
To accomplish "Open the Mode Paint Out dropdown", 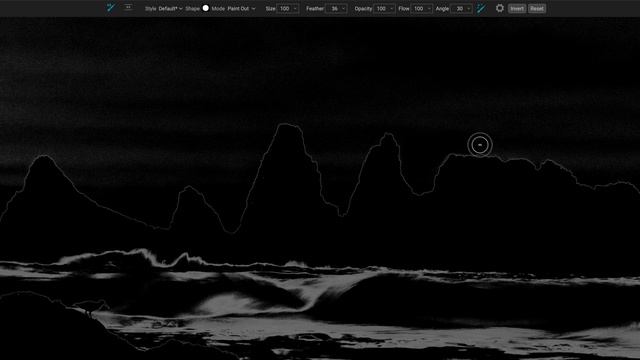I will coord(241,9).
